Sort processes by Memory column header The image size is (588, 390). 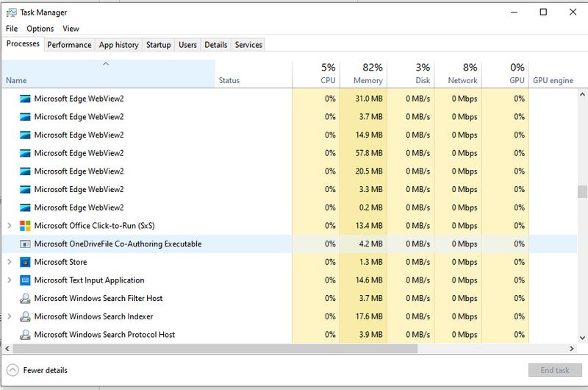click(364, 73)
